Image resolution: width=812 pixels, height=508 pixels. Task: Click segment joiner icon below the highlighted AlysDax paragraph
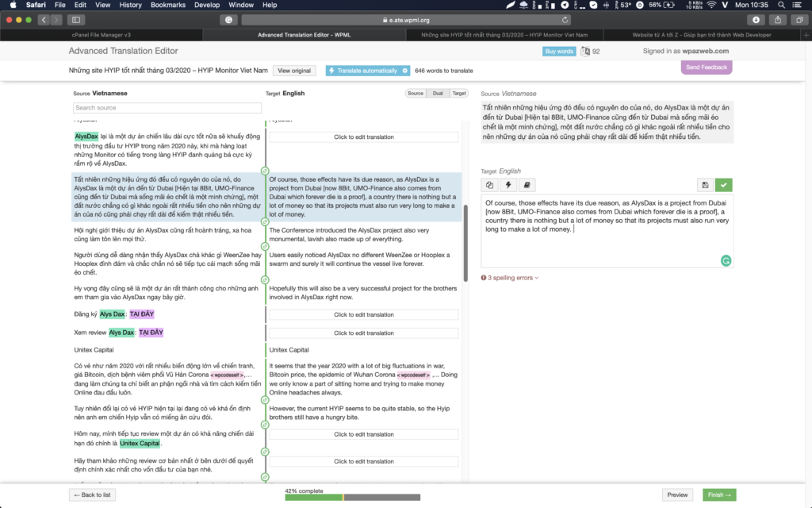click(x=265, y=222)
